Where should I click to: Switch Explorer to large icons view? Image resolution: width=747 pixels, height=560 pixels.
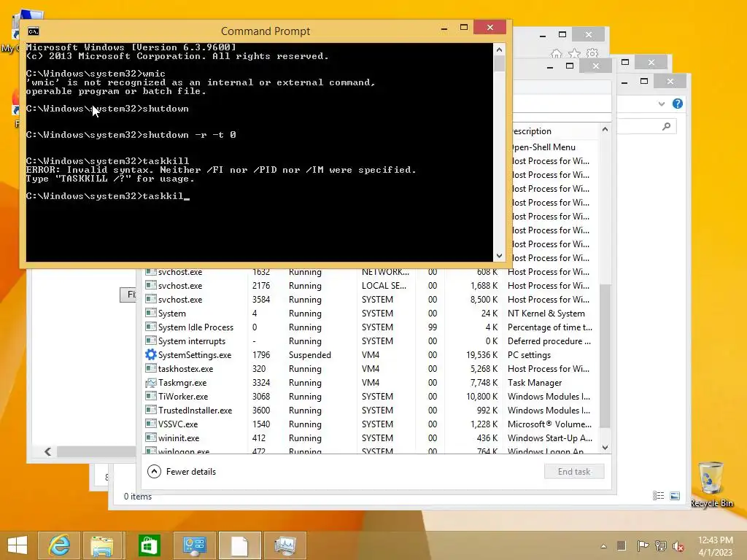point(675,496)
